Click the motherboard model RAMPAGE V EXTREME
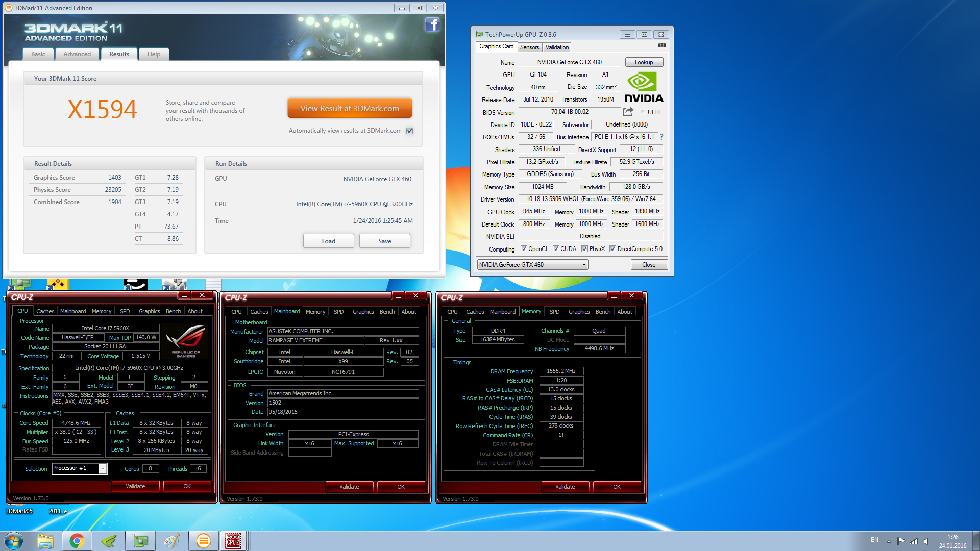This screenshot has width=980, height=551. (x=316, y=340)
